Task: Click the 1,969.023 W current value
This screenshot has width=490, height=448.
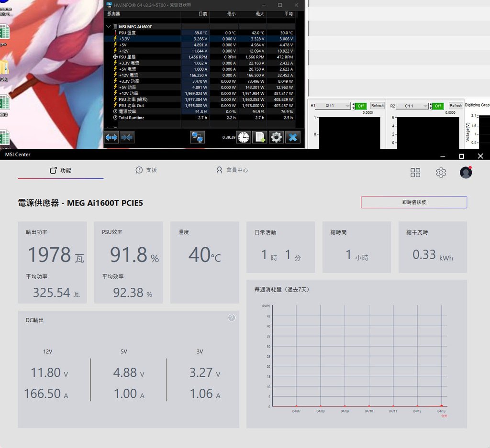Action: (x=196, y=93)
